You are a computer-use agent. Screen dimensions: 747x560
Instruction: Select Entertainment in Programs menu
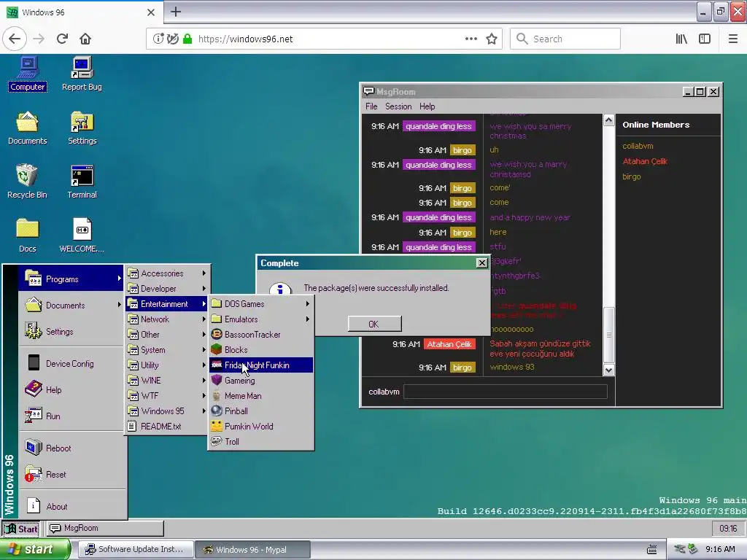167,304
